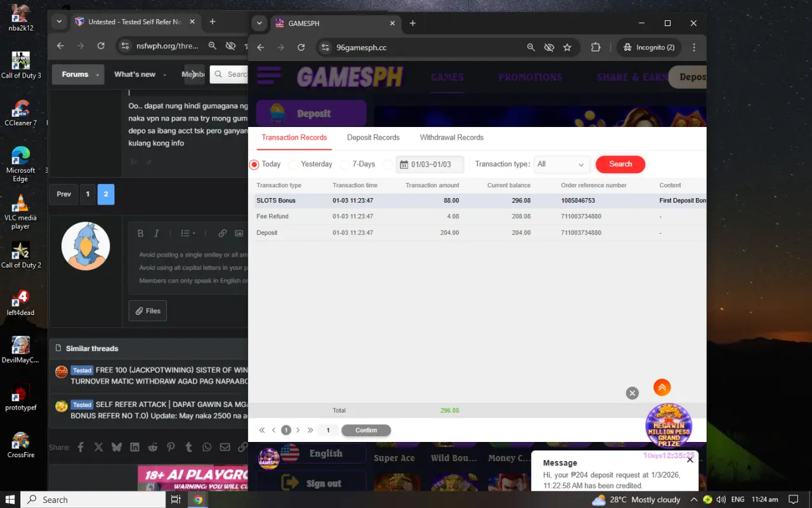Image resolution: width=812 pixels, height=508 pixels.
Task: Open Call of Duty 2 desktop icon
Action: tap(20, 255)
